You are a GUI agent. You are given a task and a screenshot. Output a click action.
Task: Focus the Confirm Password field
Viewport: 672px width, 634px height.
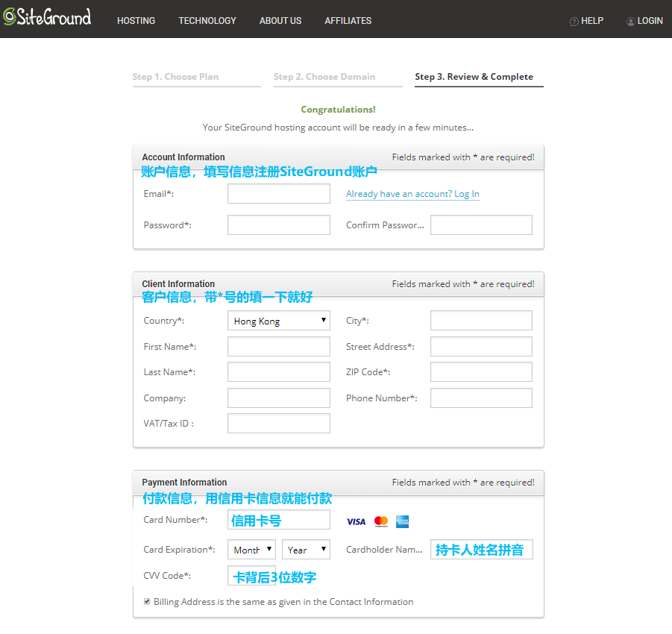pyautogui.click(x=481, y=225)
